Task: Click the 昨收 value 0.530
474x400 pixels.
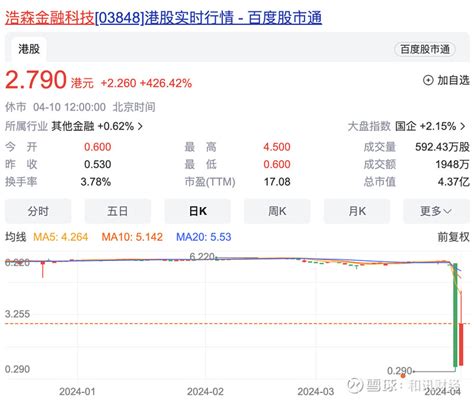Action: 97,164
